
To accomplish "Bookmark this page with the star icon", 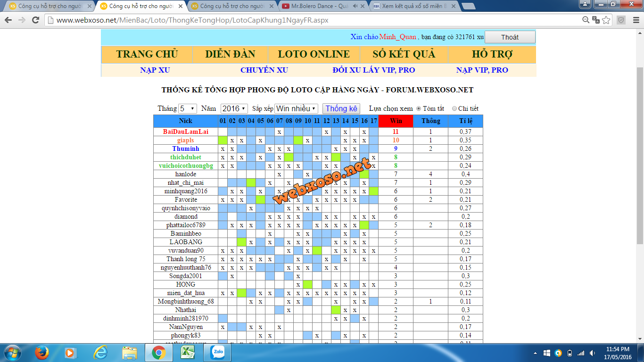I will [606, 20].
